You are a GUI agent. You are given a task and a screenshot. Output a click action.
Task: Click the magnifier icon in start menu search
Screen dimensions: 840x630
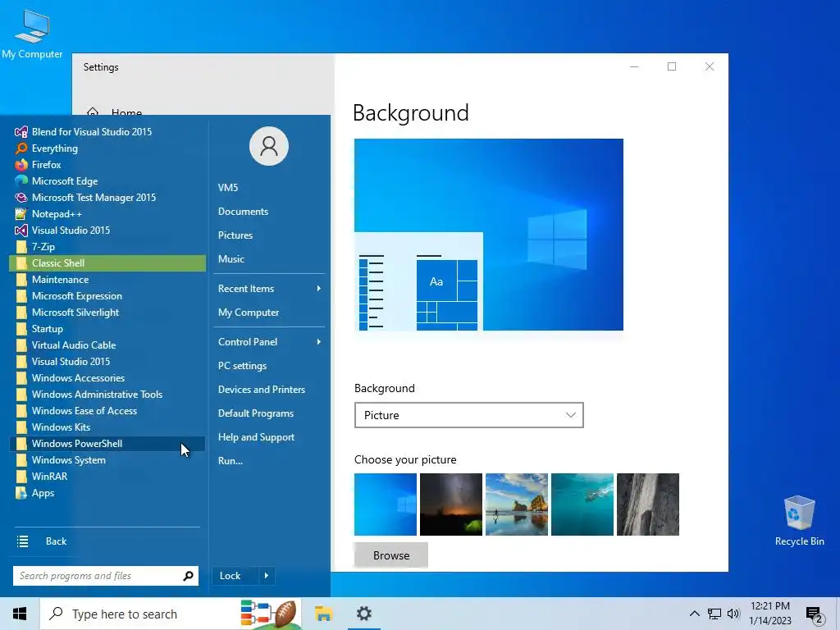[188, 576]
